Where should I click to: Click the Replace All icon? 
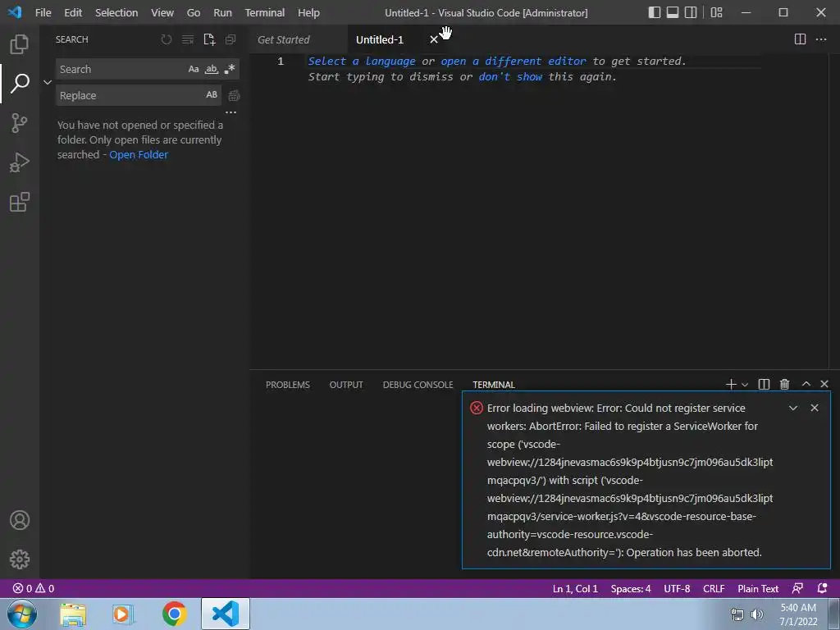pyautogui.click(x=234, y=95)
